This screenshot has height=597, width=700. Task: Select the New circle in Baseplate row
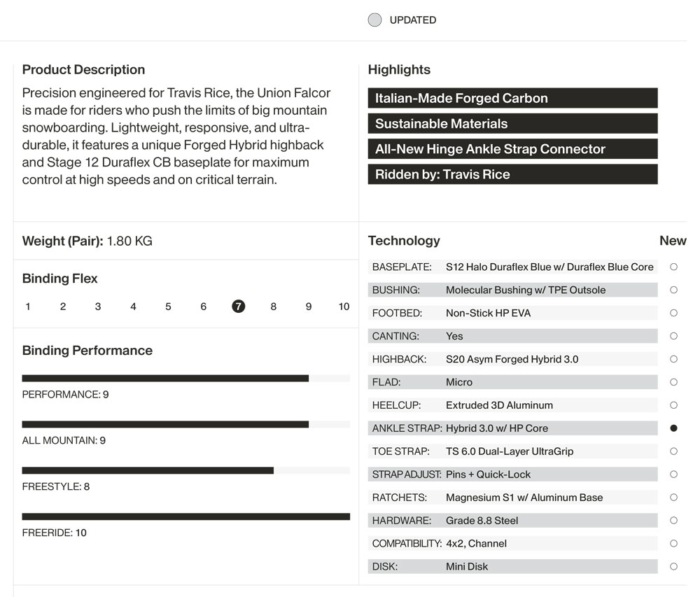[x=673, y=267]
